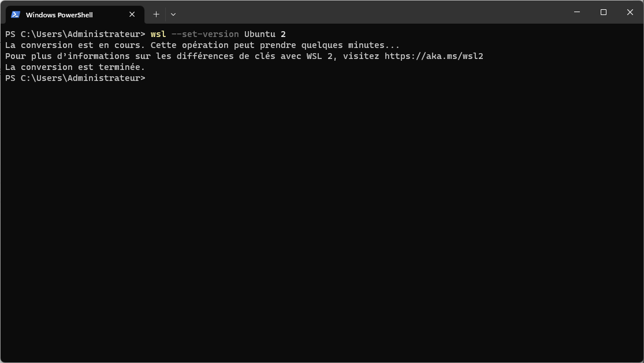Screen dimensions: 644x363
Task: Click the line La conversion est terminée.
Action: (75, 67)
